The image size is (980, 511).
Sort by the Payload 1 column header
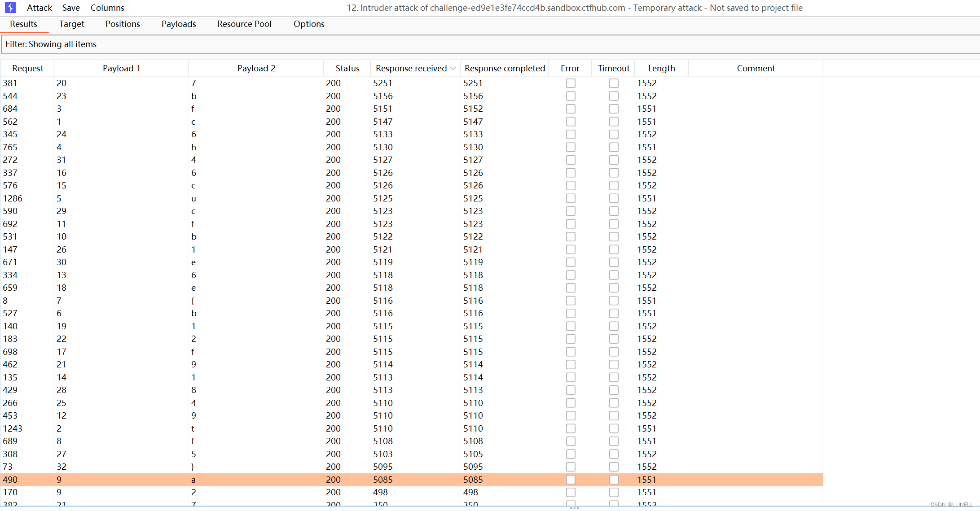[x=121, y=68]
